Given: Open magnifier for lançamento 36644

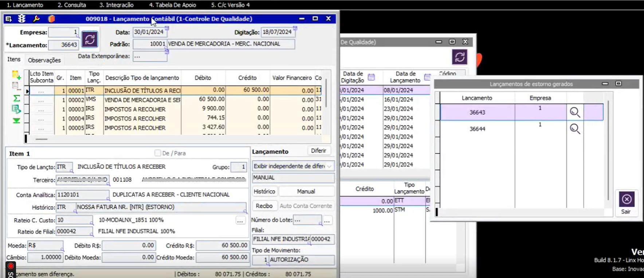Looking at the screenshot, I should tap(575, 129).
